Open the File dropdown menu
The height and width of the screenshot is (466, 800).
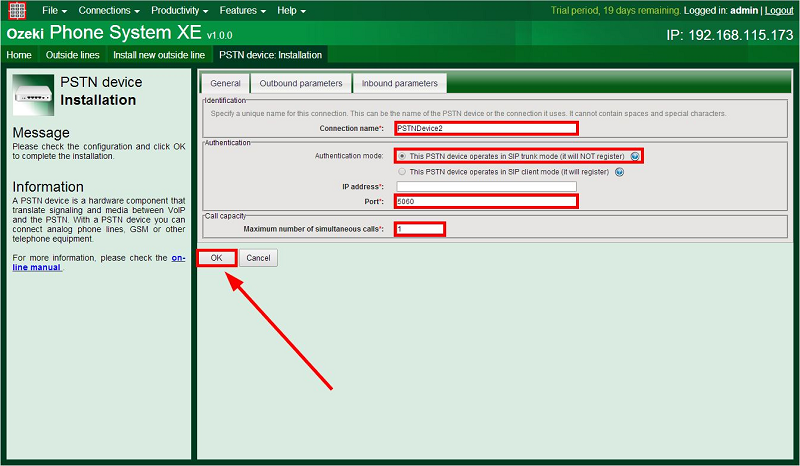click(x=54, y=10)
